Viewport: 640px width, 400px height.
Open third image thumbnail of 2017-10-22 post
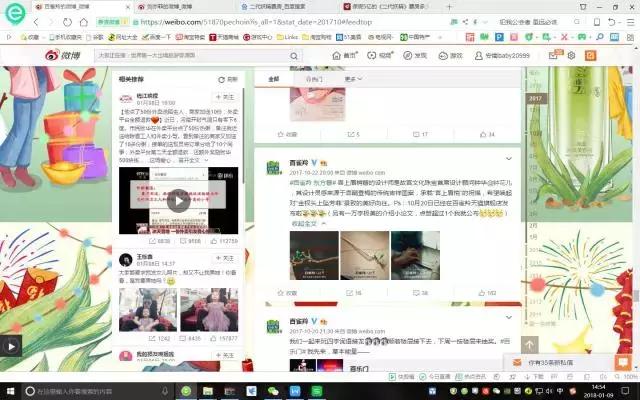pos(415,256)
